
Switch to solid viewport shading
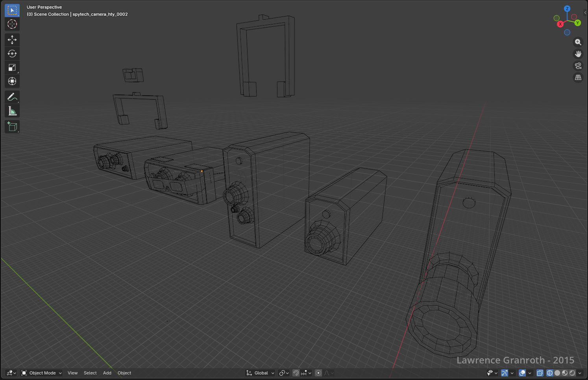coord(557,373)
